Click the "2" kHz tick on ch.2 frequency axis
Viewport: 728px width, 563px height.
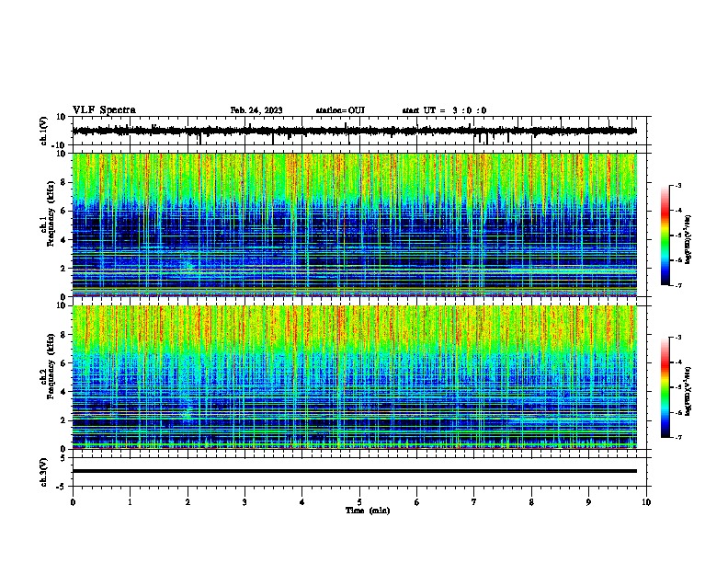coord(64,420)
